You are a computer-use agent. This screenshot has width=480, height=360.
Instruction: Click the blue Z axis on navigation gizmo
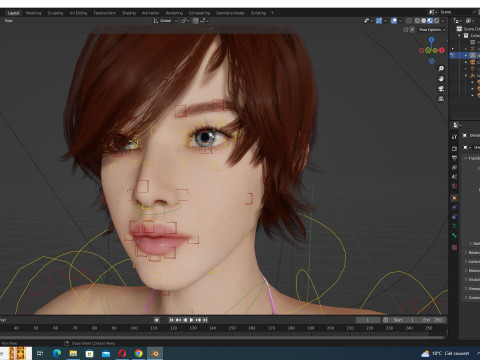432,40
